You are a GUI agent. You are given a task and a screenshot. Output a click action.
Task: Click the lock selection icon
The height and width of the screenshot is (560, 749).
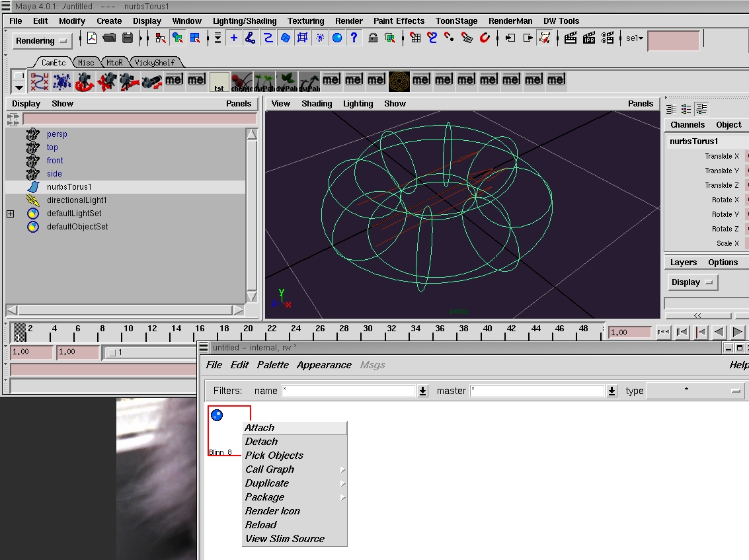[373, 38]
